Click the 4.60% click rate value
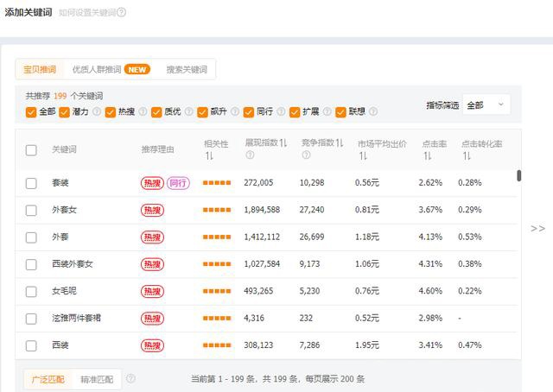This screenshot has height=392, width=553. coord(430,291)
